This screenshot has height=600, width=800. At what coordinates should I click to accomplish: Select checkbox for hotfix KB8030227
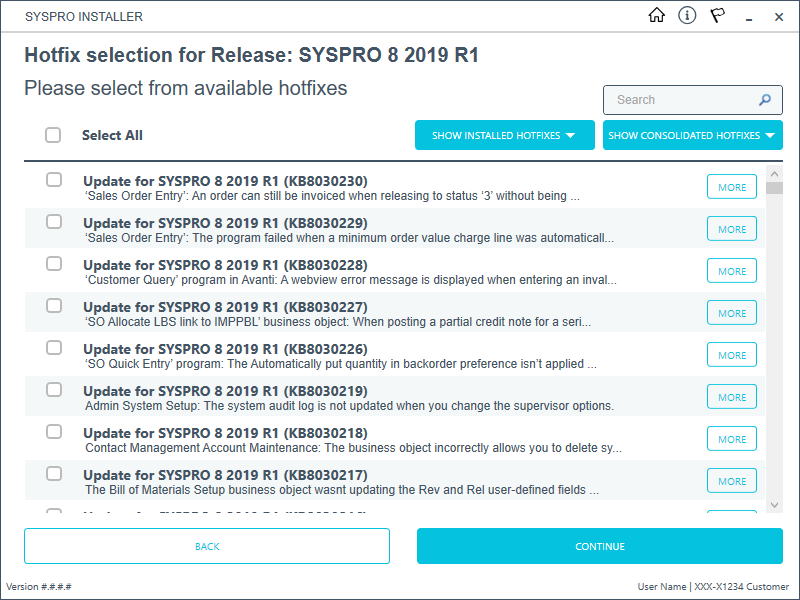tap(54, 306)
